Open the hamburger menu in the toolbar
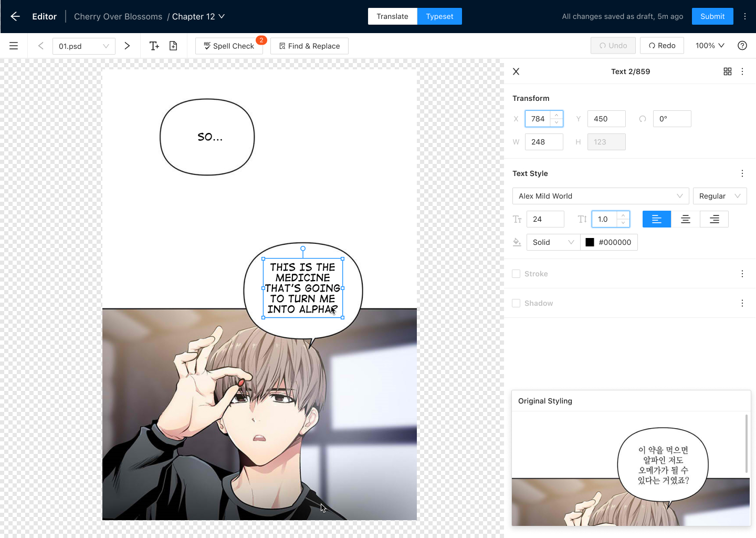This screenshot has width=756, height=538. pos(14,45)
